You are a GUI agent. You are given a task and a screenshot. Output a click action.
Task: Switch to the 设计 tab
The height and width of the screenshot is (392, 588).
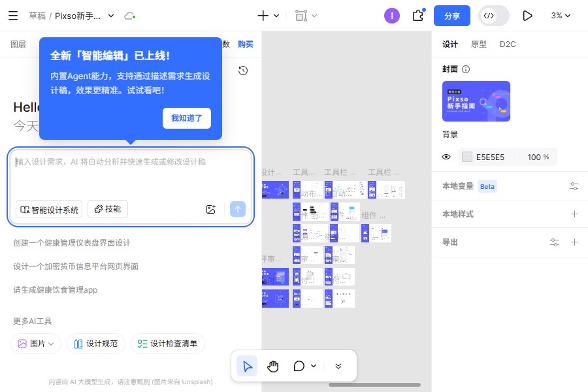point(450,44)
